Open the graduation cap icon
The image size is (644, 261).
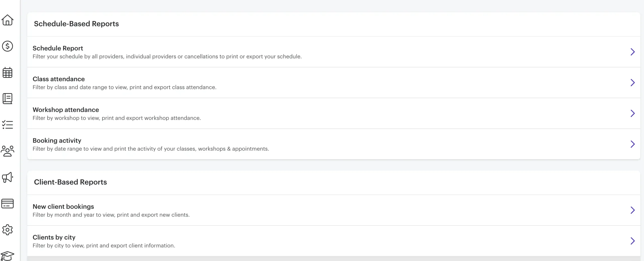(8, 256)
